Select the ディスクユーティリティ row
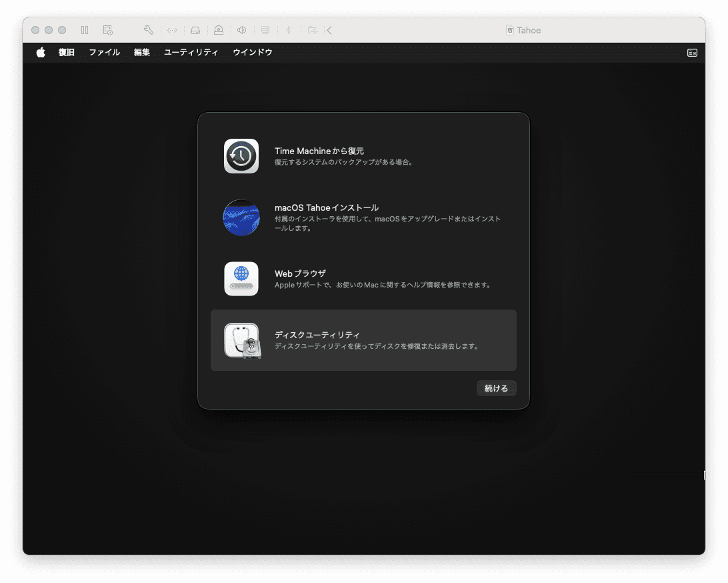728x583 pixels. coord(363,340)
